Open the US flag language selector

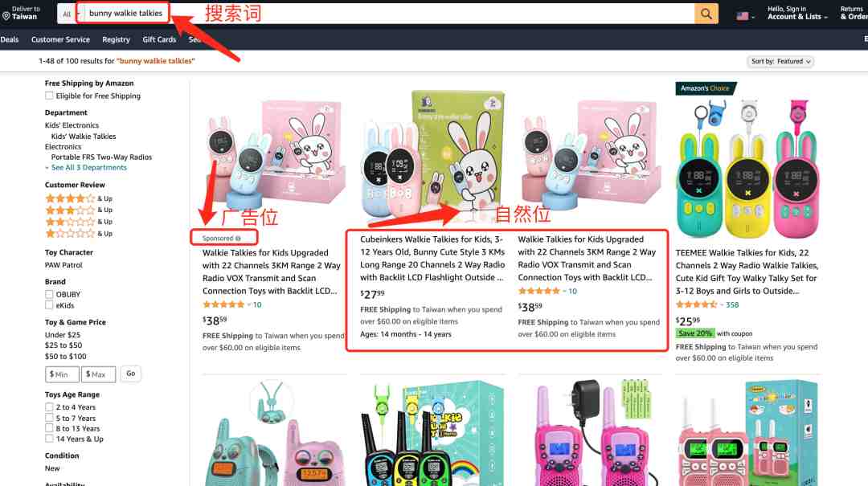pyautogui.click(x=745, y=16)
